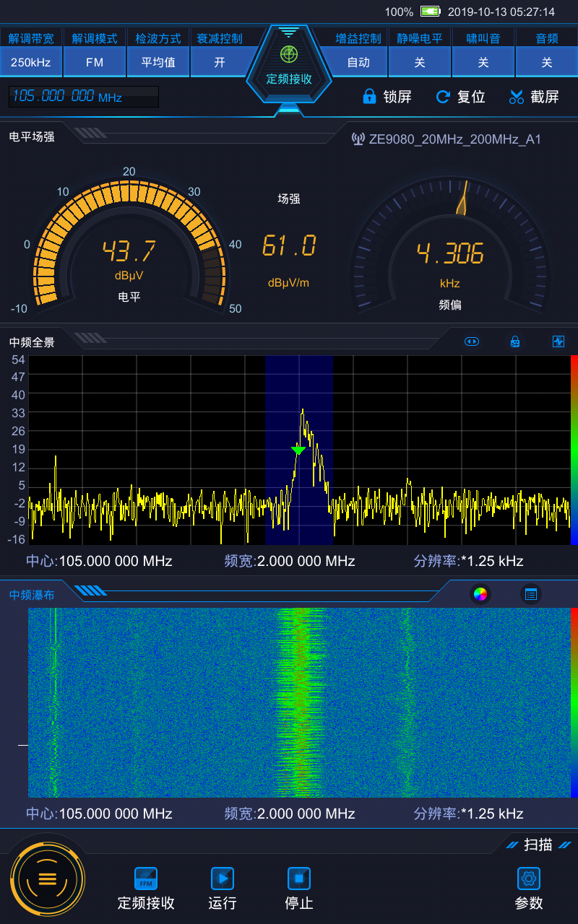Open the 扫描 tab

click(x=539, y=845)
